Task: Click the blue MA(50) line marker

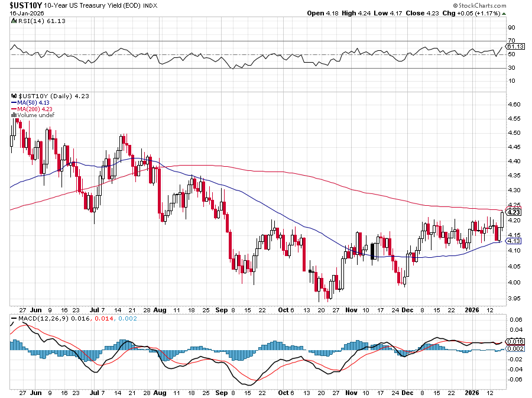Action: click(x=14, y=102)
